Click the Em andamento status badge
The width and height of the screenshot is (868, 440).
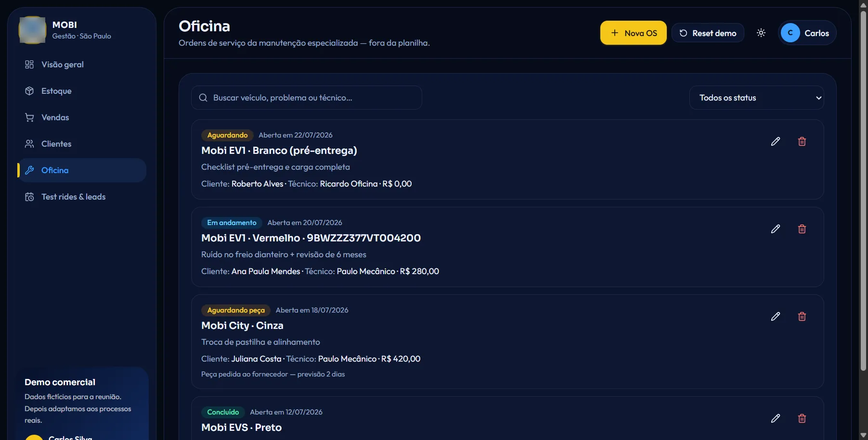[232, 223]
